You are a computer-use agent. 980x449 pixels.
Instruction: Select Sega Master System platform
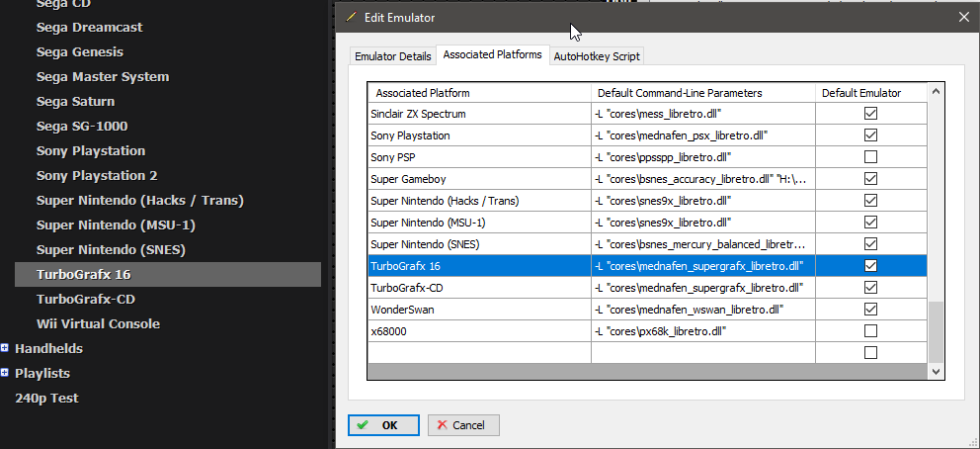[x=103, y=77]
